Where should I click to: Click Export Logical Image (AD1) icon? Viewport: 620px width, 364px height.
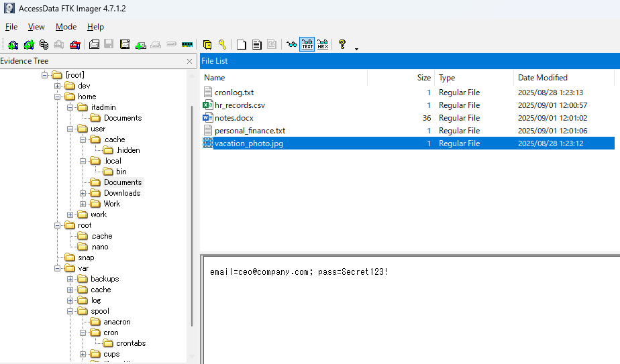pyautogui.click(x=125, y=44)
